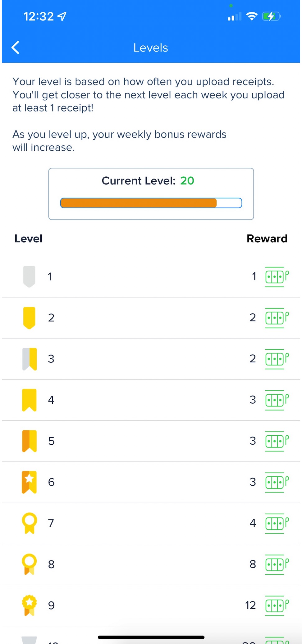The height and width of the screenshot is (644, 302).
Task: Tap the Current Level 20 label
Action: [x=148, y=181]
